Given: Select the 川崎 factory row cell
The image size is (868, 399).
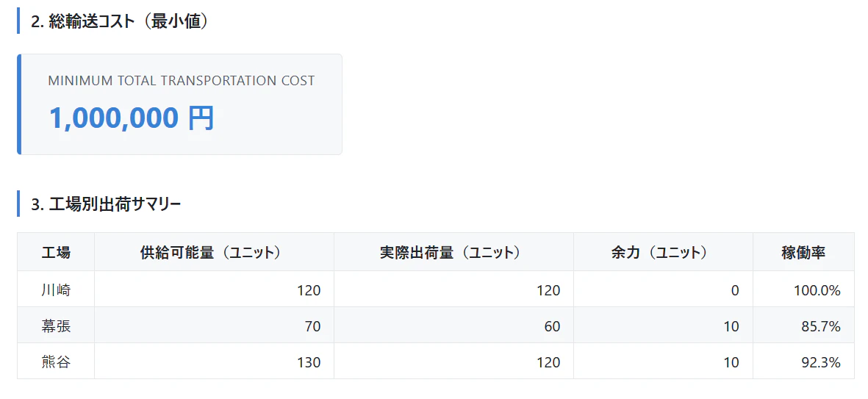Looking at the screenshot, I should tap(56, 290).
